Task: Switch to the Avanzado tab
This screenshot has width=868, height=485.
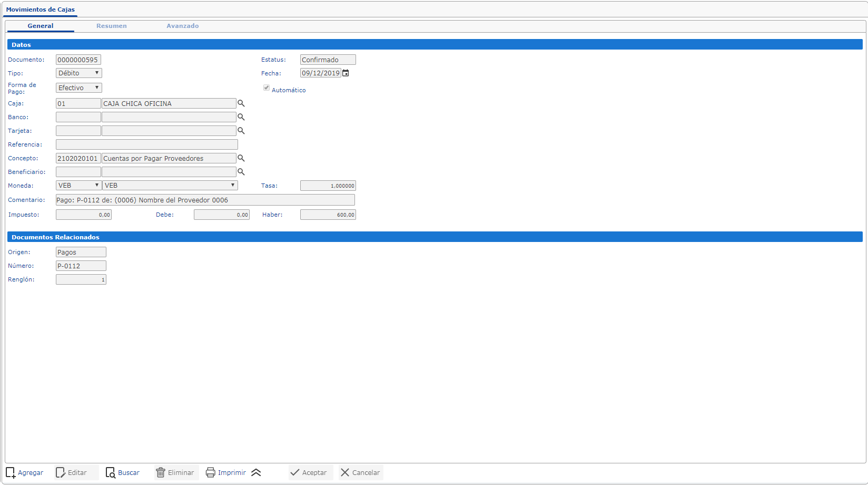Action: [182, 26]
